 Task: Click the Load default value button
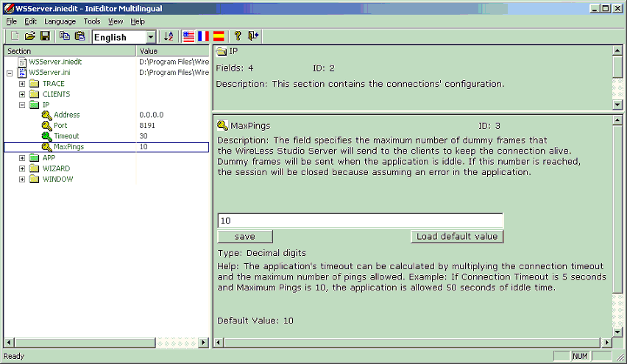coord(457,237)
